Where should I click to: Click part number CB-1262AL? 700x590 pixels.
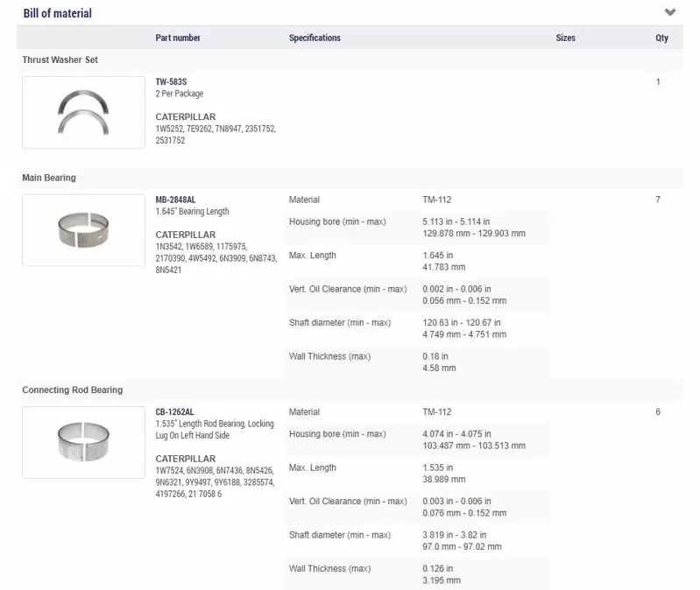[174, 411]
